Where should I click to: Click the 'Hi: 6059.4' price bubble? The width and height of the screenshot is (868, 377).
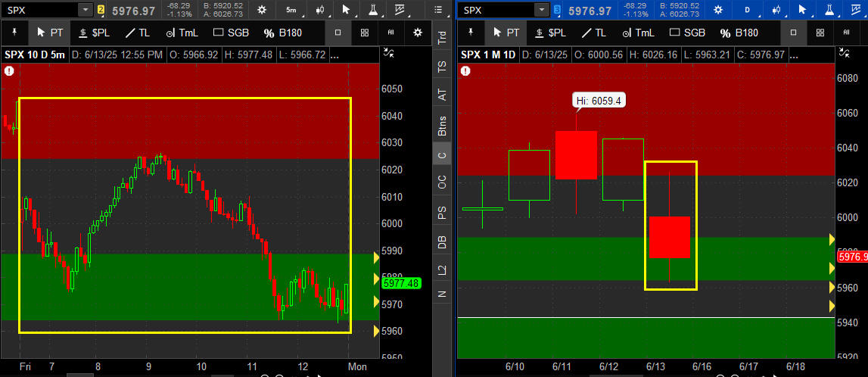pyautogui.click(x=599, y=100)
